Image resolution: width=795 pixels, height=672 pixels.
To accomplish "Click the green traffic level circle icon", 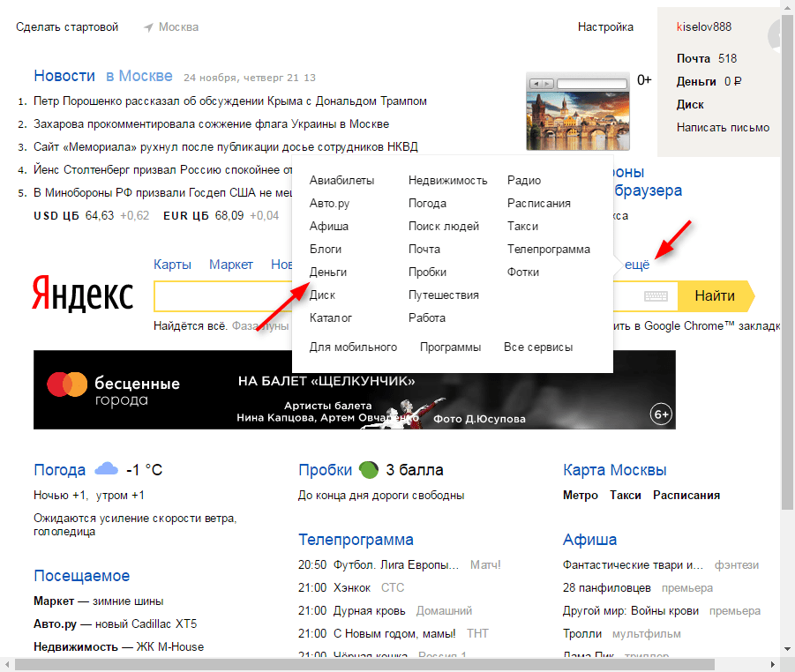I will click(x=369, y=470).
